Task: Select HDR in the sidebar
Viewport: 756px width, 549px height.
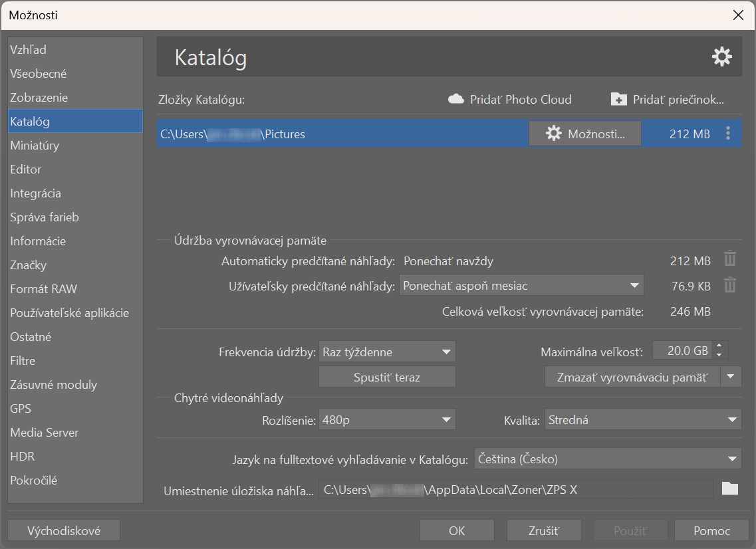Action: 75,456
